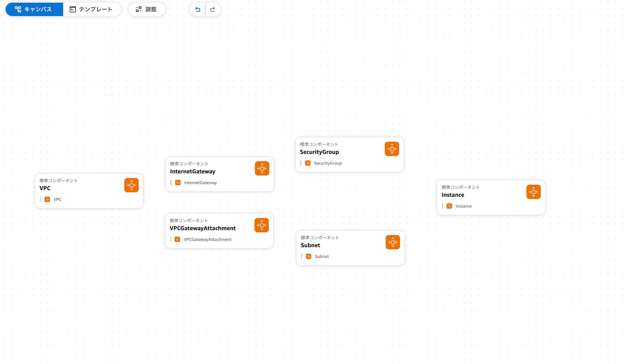Viewport: 624px width, 364px height.
Task: Click the 調整 arrange button
Action: tap(147, 9)
